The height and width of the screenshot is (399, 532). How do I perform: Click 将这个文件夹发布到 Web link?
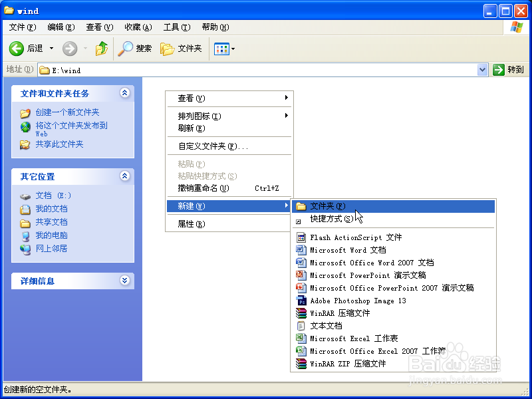click(x=72, y=129)
